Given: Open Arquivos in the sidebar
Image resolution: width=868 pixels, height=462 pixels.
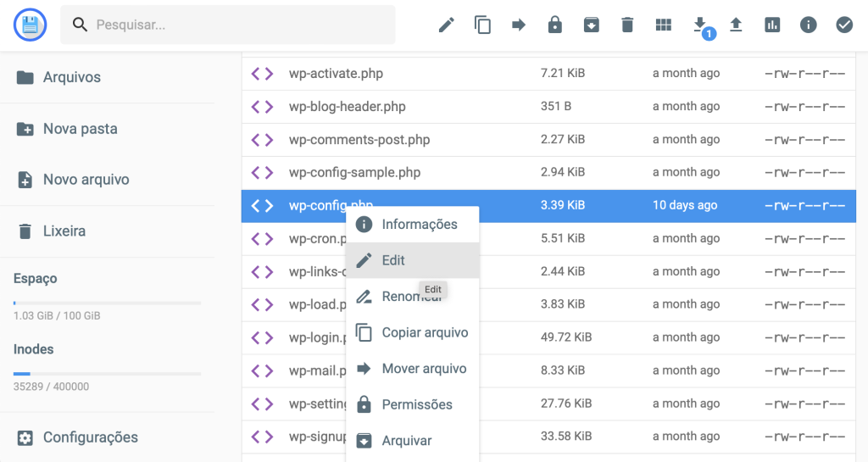Looking at the screenshot, I should [108, 77].
